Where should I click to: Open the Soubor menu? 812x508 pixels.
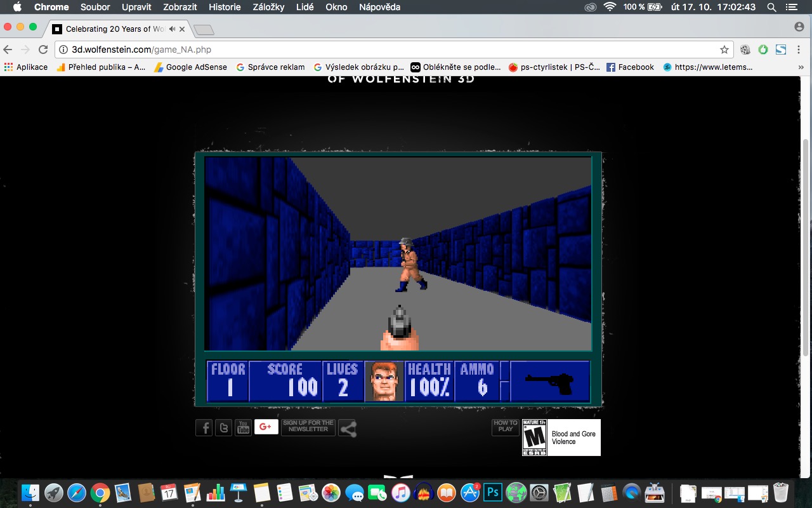click(95, 7)
